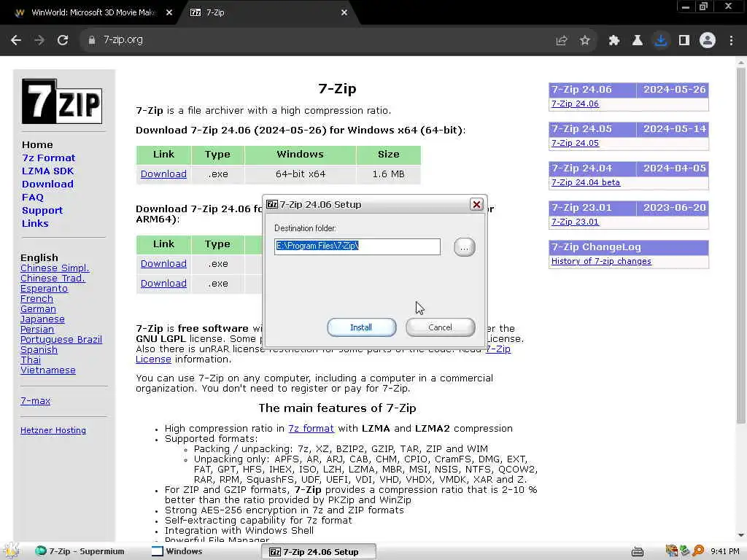Open Support sidebar link
The height and width of the screenshot is (560, 747).
point(42,211)
